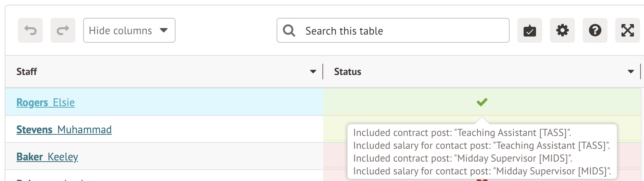Image resolution: width=644 pixels, height=181 pixels.
Task: Open the Hide columns dropdown
Action: (x=129, y=30)
